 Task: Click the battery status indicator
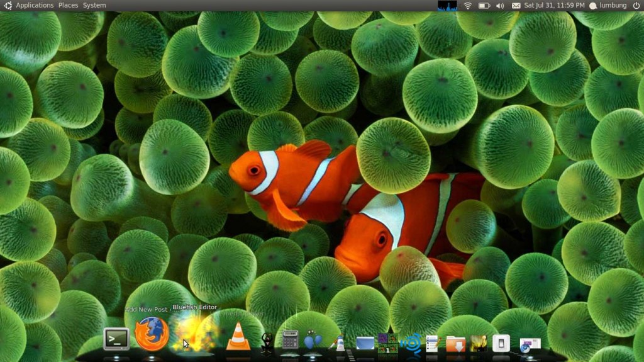484,6
